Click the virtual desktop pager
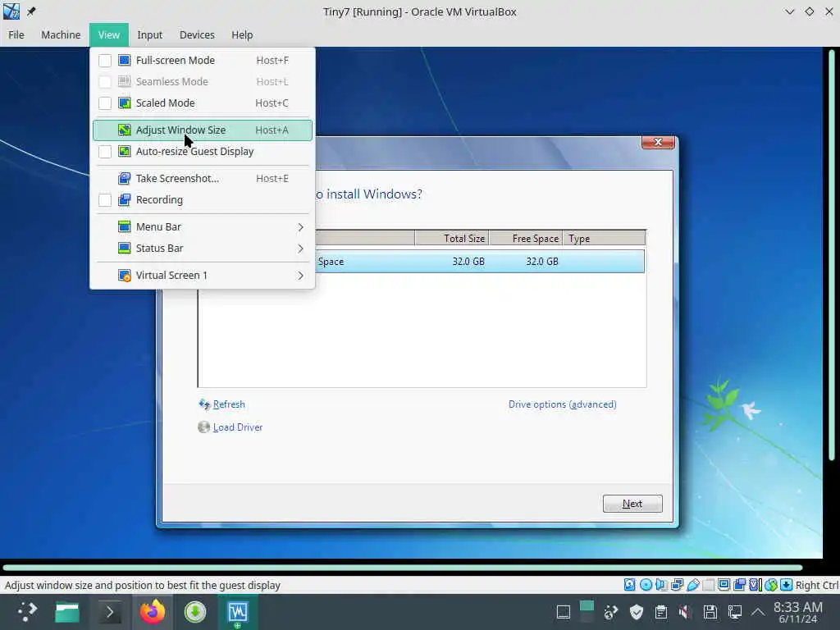Screen dimensions: 840x630 pyautogui.click(x=587, y=612)
